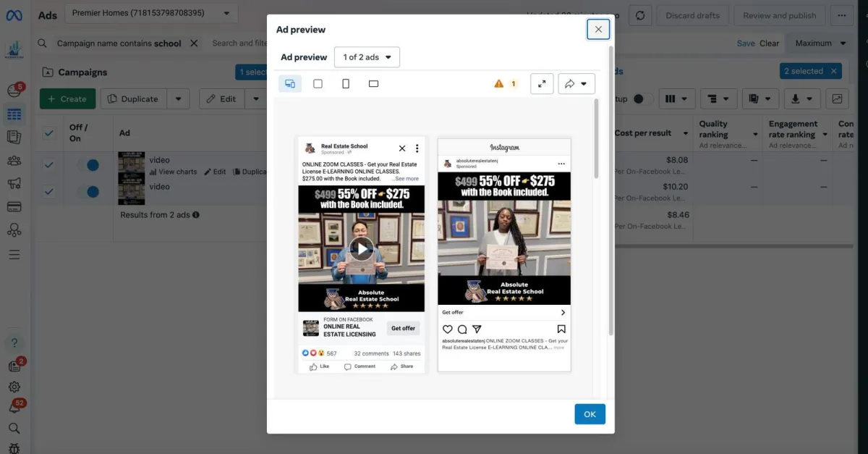Click the three-dot menu on Instagram ad preview
Image resolution: width=868 pixels, height=454 pixels.
(x=561, y=164)
